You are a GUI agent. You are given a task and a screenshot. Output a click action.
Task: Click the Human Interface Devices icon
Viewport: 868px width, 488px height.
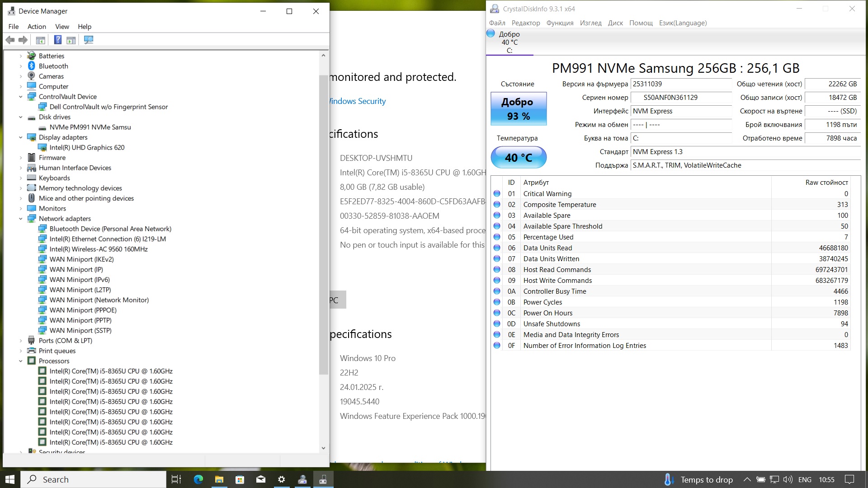click(x=31, y=168)
